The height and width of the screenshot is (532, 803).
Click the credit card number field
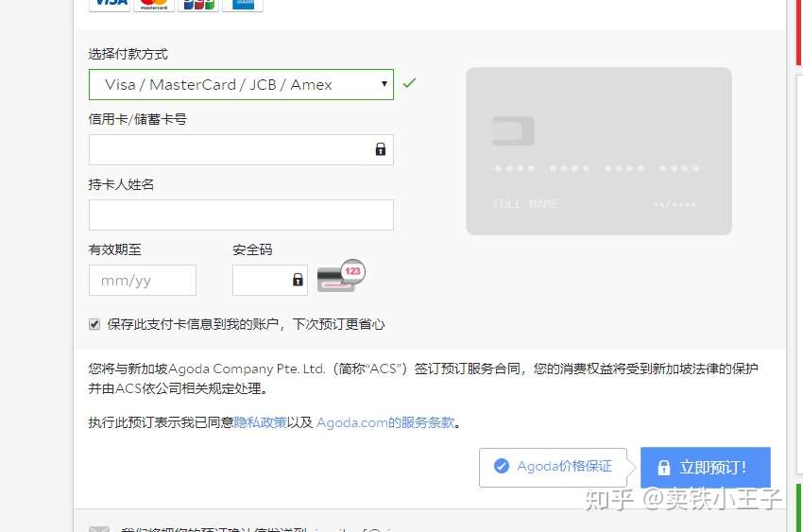pyautogui.click(x=241, y=149)
